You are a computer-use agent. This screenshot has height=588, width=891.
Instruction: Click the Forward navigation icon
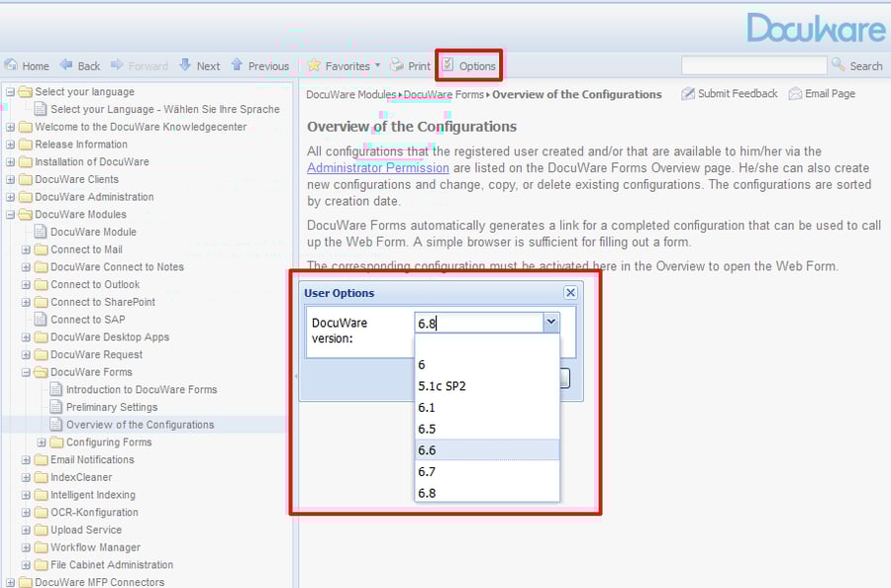tap(116, 65)
